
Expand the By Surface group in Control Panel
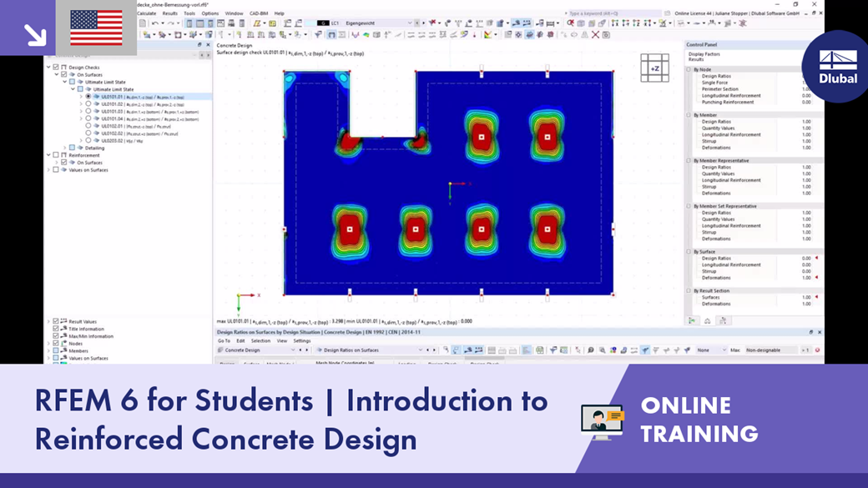[689, 252]
